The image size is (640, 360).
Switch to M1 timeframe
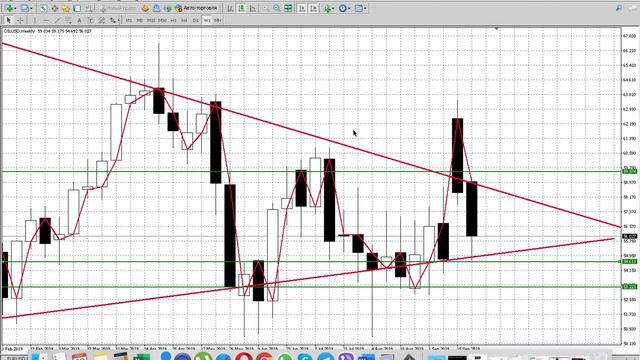pos(129,20)
